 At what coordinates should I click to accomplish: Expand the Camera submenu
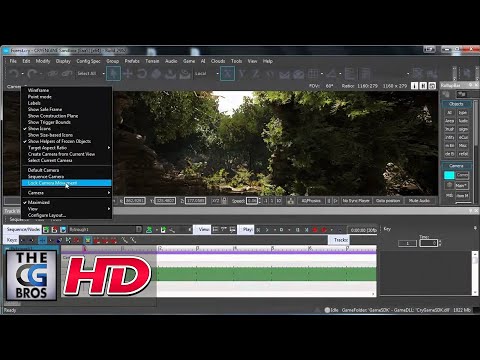pos(67,193)
